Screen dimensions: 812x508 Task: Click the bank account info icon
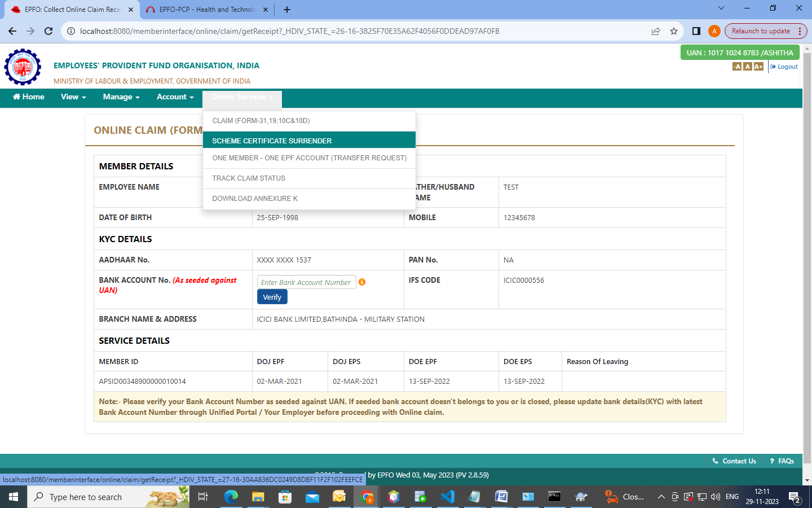362,282
